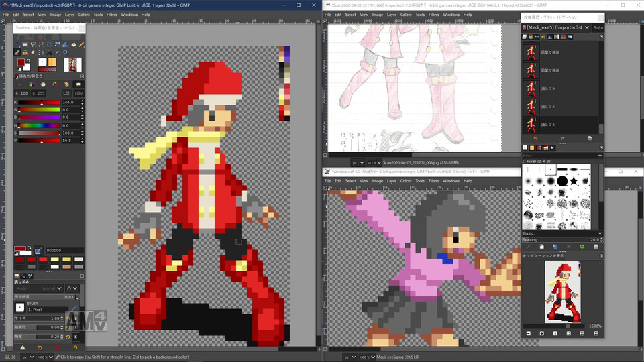The width and height of the screenshot is (644, 362).
Task: Adjust the R red channel slider
Action: [40, 102]
